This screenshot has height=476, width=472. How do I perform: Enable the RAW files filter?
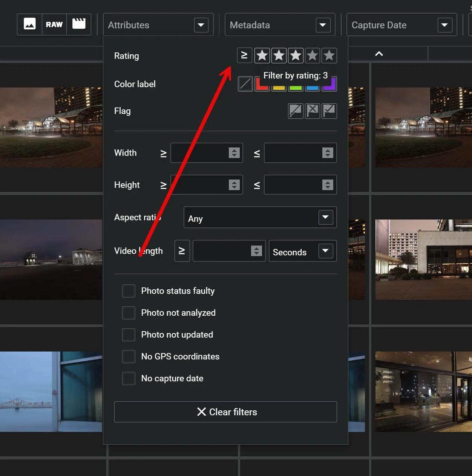[54, 24]
